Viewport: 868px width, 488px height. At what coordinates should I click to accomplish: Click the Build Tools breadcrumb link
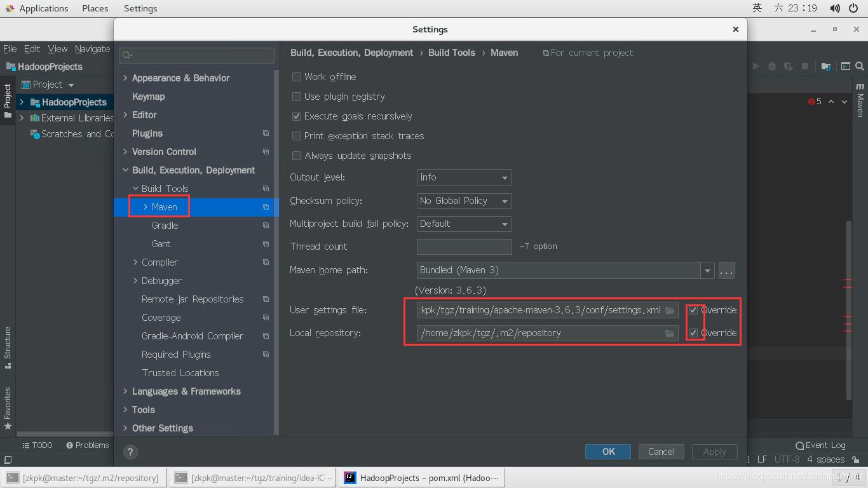pos(452,53)
